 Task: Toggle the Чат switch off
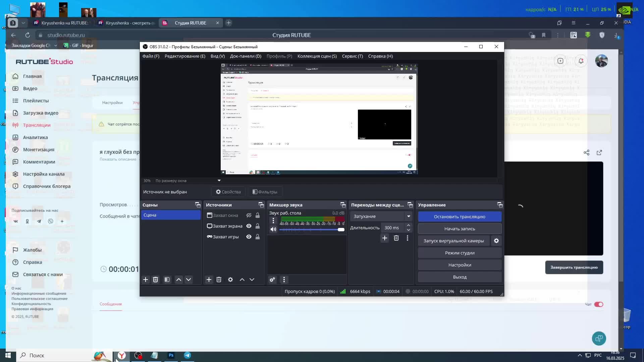click(x=599, y=304)
